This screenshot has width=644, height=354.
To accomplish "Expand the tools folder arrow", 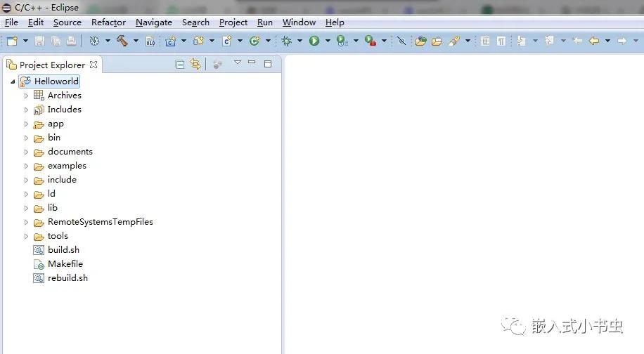I will point(26,236).
